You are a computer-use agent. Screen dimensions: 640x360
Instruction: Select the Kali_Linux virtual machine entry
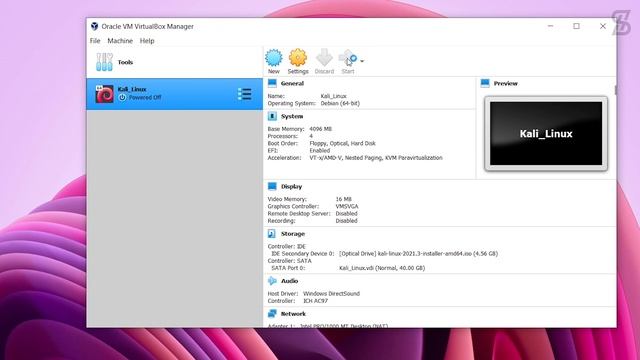click(x=174, y=94)
